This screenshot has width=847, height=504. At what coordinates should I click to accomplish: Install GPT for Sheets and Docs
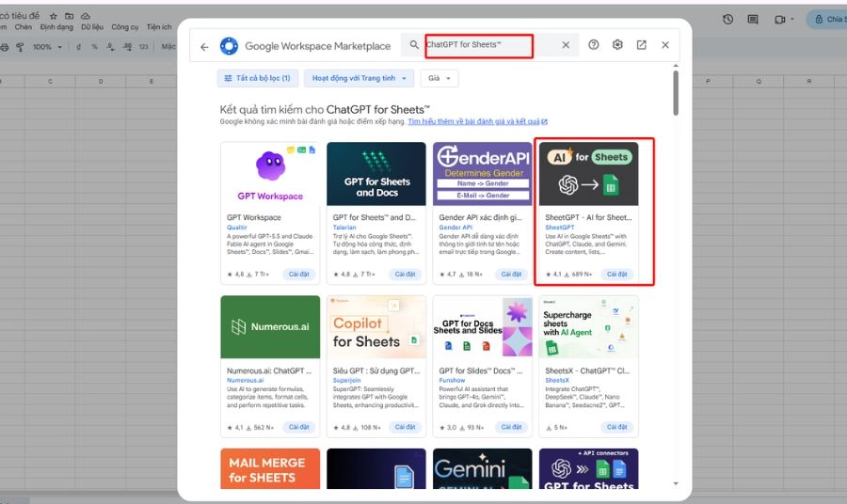[405, 275]
